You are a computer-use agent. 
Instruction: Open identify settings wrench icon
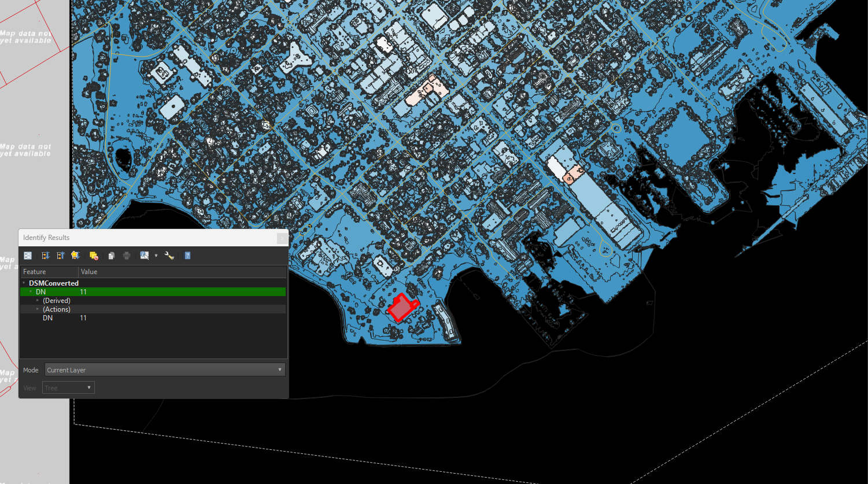coord(169,256)
